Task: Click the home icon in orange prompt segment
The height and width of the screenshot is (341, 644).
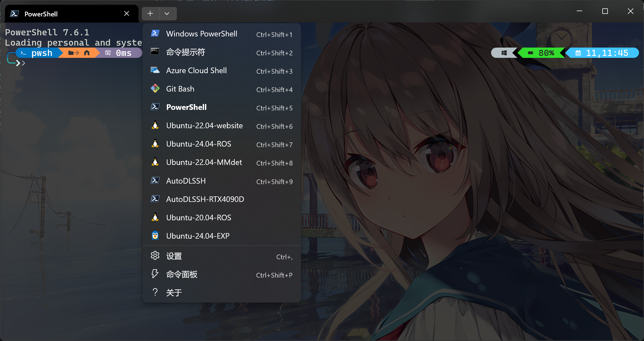Action: click(87, 53)
